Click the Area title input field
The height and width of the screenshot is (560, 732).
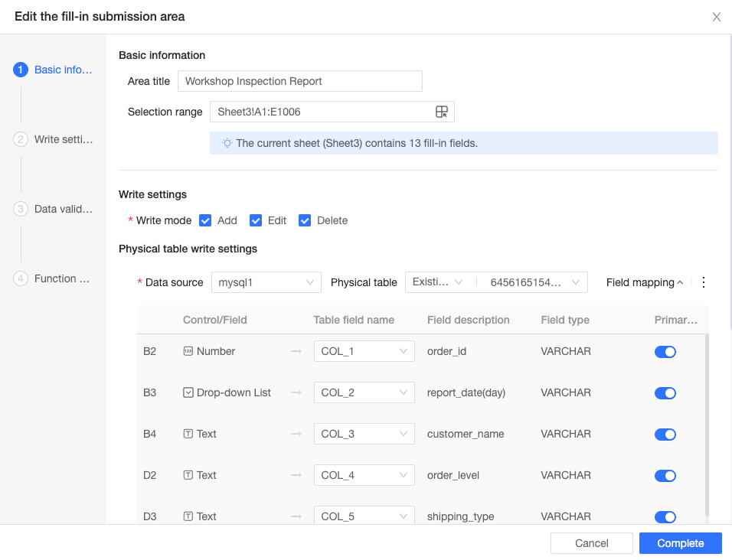299,81
